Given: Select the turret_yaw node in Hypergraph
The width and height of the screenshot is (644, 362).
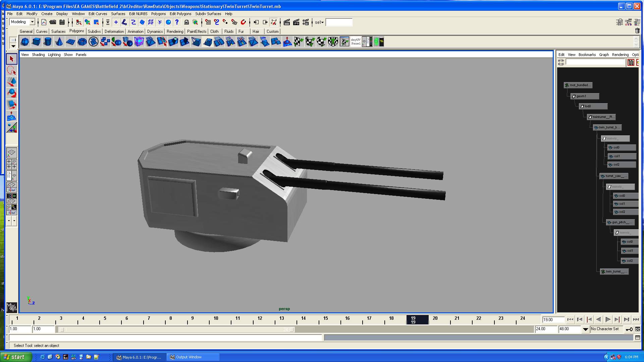Looking at the screenshot, I should [x=614, y=176].
